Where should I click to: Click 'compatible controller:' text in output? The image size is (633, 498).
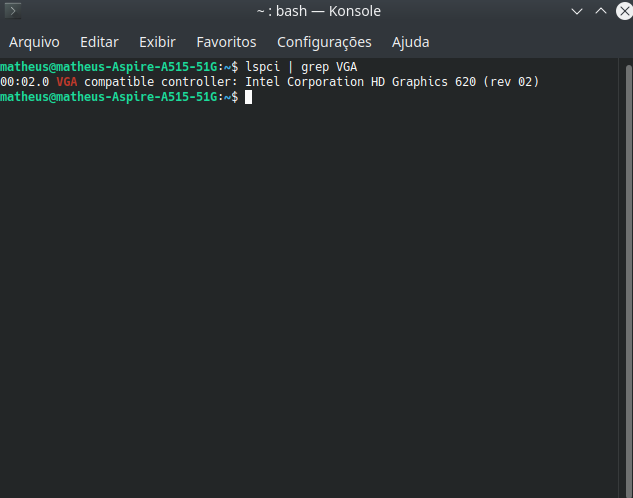(x=161, y=82)
